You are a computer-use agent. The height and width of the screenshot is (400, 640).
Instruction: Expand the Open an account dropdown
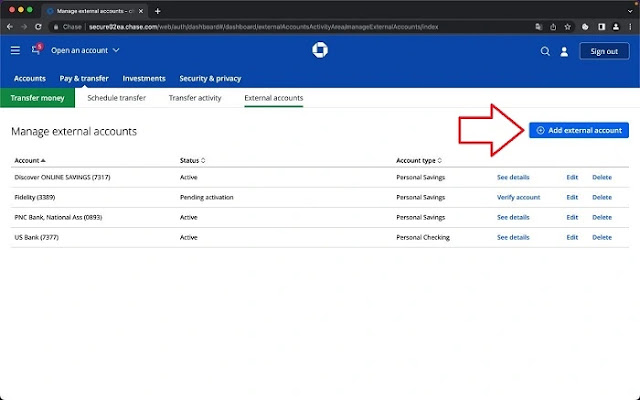(x=85, y=50)
